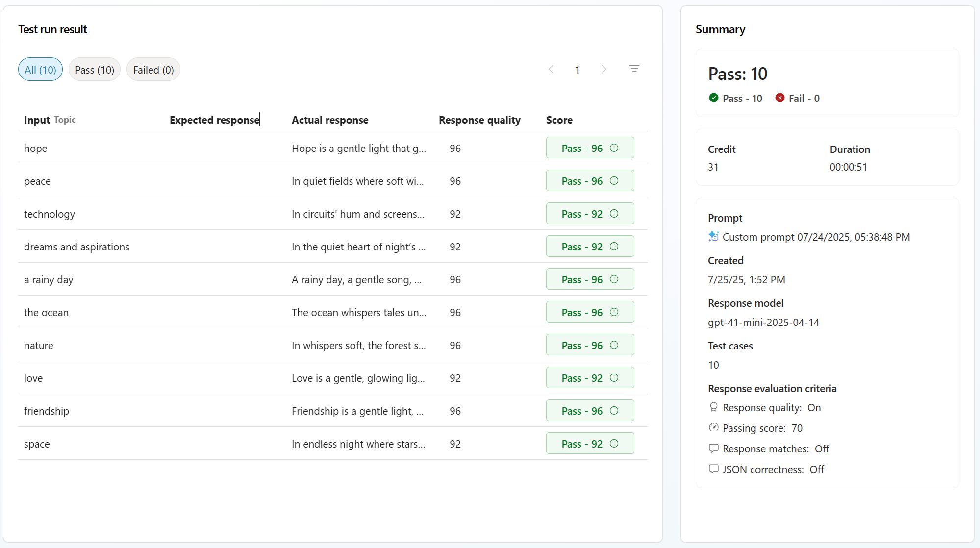Click the red Fail icon in Summary

point(779,98)
